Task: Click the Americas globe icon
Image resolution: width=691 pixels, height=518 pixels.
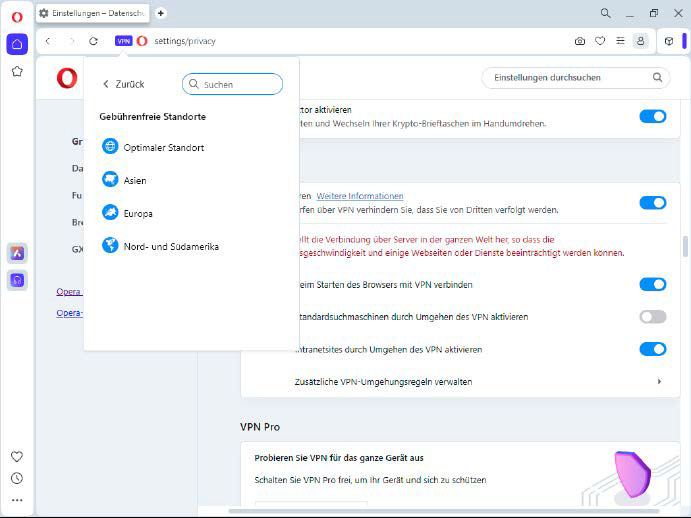Action: click(x=110, y=245)
